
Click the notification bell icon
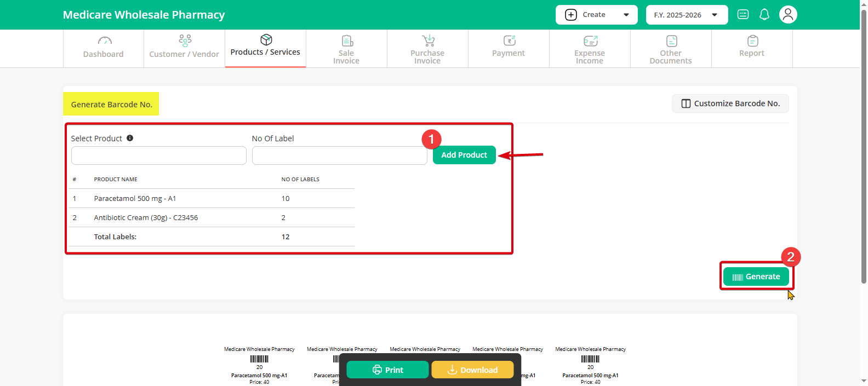pos(764,15)
